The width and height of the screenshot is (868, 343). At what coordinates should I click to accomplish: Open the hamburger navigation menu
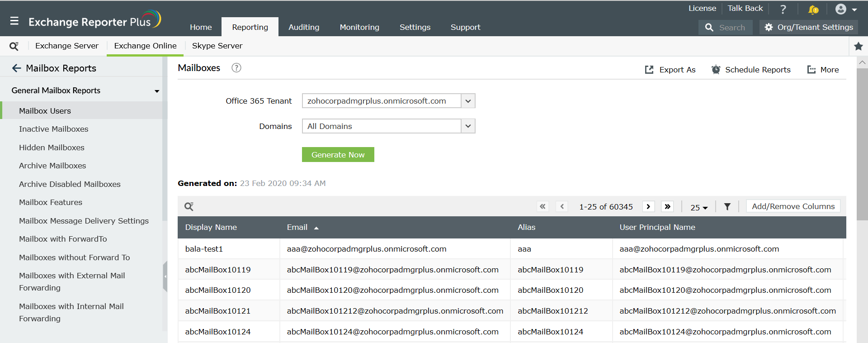pos(14,21)
